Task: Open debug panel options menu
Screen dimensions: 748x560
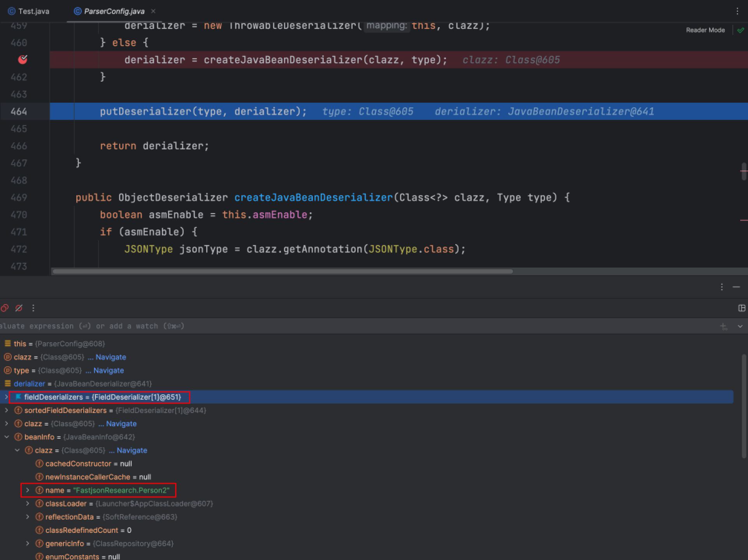Action: pyautogui.click(x=722, y=287)
